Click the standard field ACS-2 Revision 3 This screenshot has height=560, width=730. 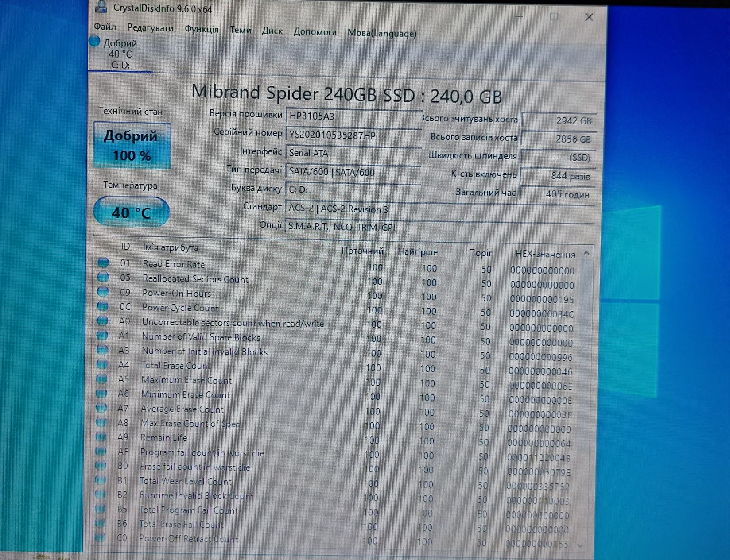click(439, 209)
